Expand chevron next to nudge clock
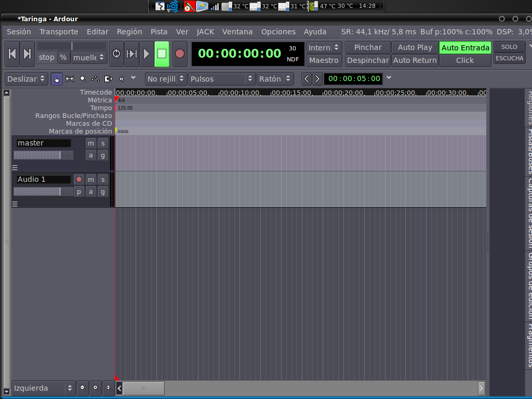The height and width of the screenshot is (399, 532). [389, 78]
